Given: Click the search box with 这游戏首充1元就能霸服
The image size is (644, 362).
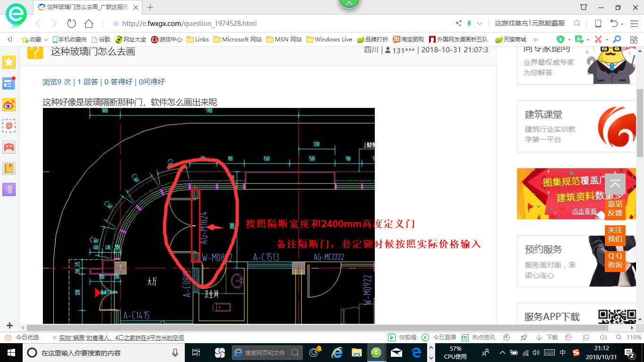Looking at the screenshot, I should (529, 24).
